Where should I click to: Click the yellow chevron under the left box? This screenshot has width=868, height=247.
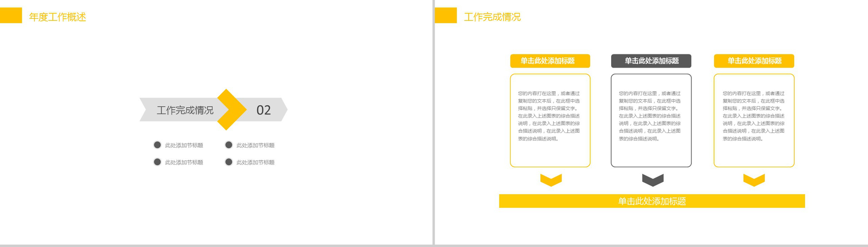coord(551,180)
